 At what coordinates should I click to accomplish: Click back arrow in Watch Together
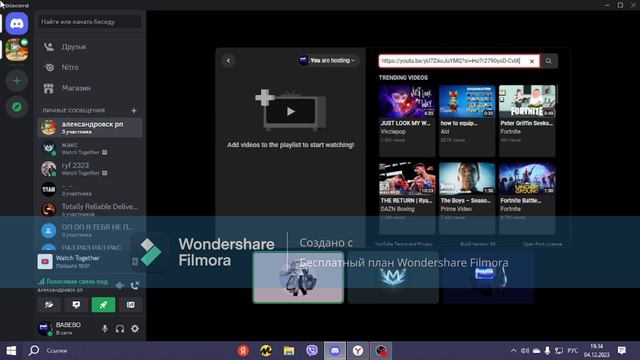tap(229, 61)
